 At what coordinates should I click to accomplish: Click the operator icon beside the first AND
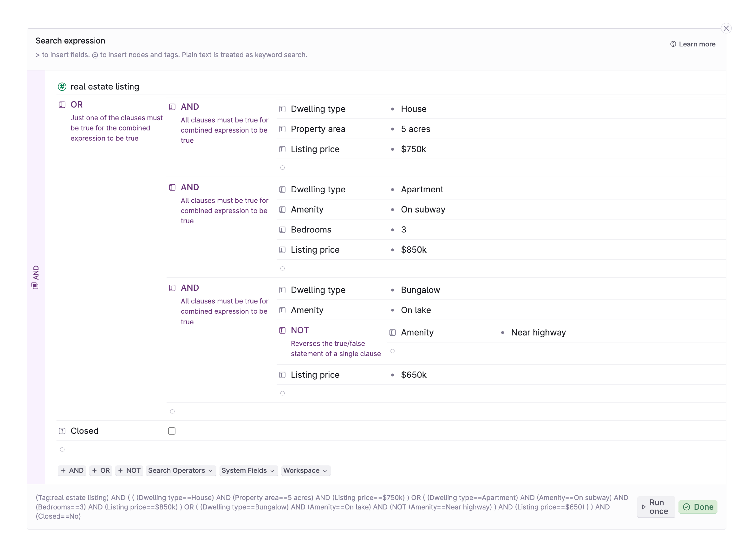pos(172,107)
